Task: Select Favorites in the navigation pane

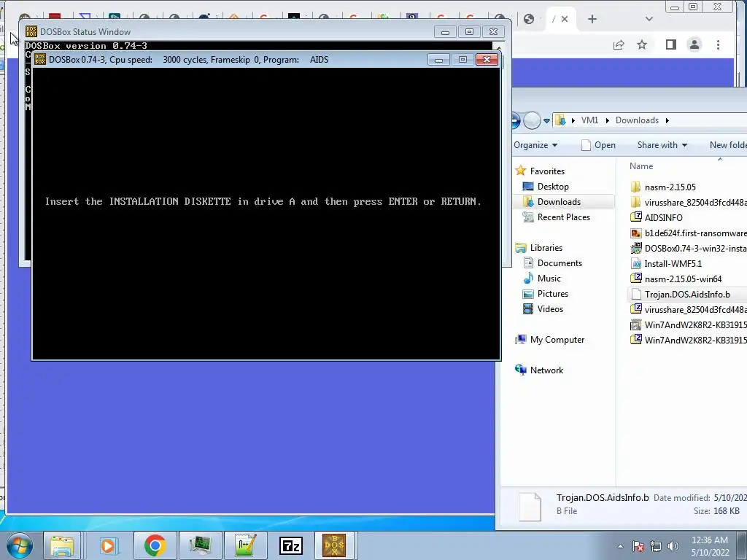Action: coord(540,171)
